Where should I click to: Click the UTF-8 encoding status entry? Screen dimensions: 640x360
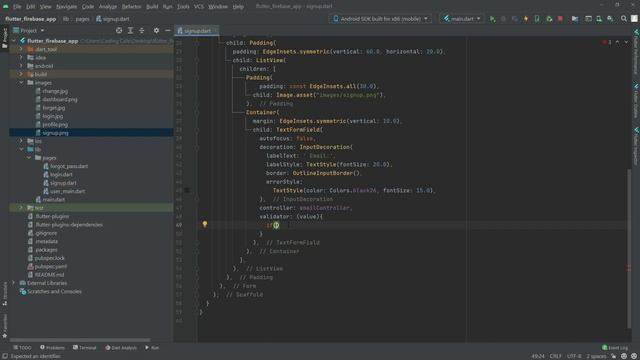(x=574, y=356)
